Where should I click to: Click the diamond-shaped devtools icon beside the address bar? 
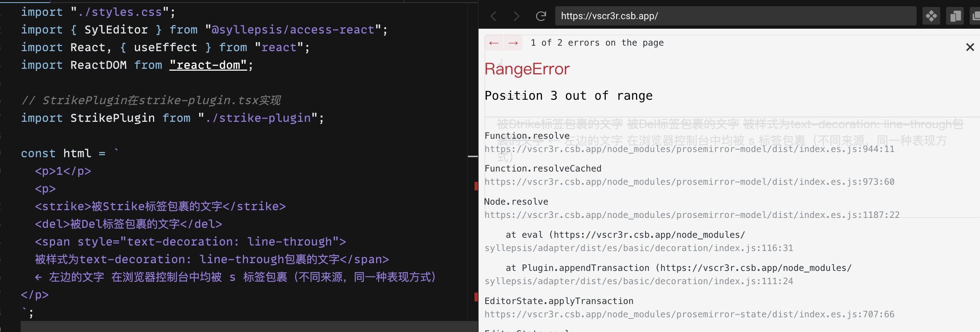coord(931,16)
